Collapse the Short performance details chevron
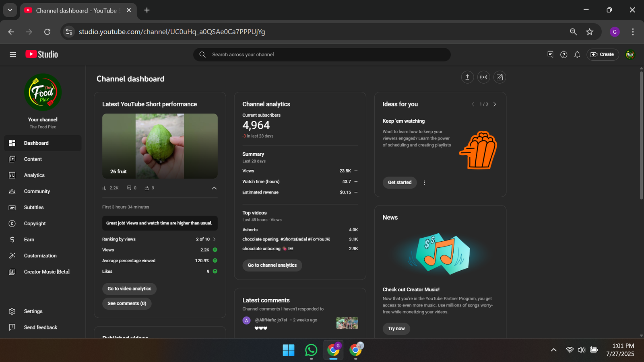Viewport: 644px width, 362px height. pyautogui.click(x=214, y=188)
